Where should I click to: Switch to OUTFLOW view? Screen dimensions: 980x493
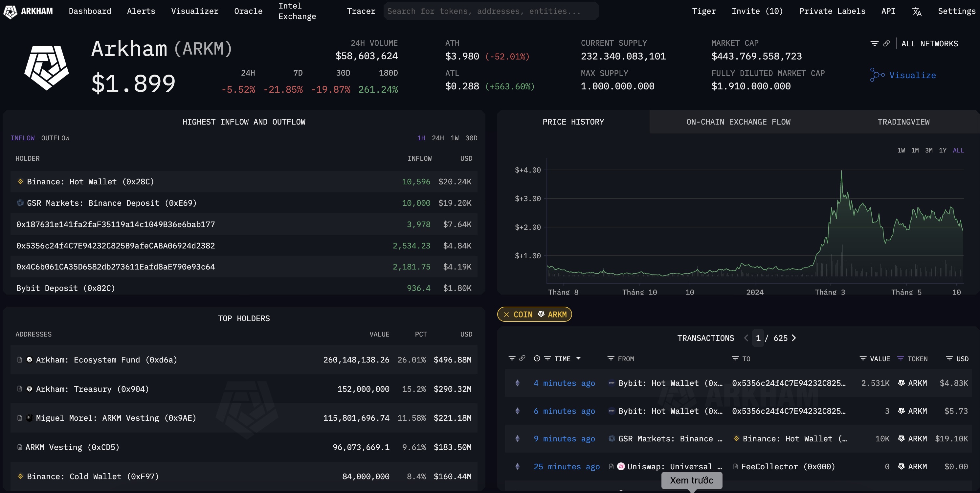(x=55, y=138)
